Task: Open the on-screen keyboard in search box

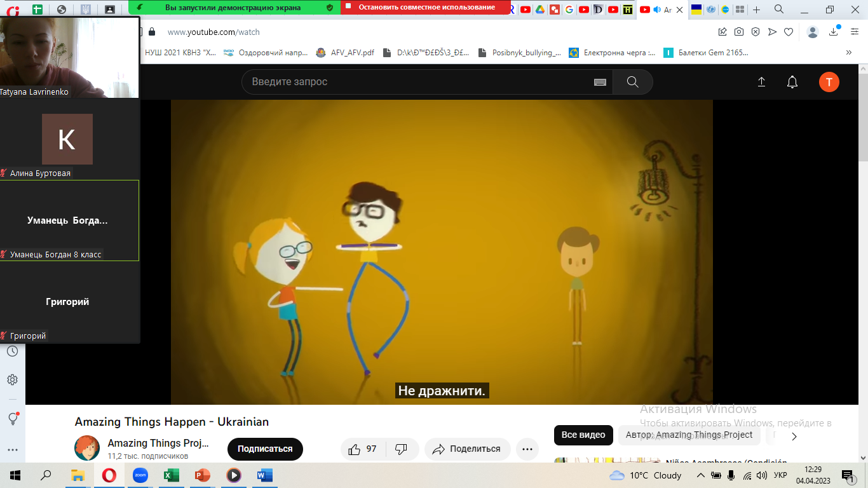Action: point(599,82)
